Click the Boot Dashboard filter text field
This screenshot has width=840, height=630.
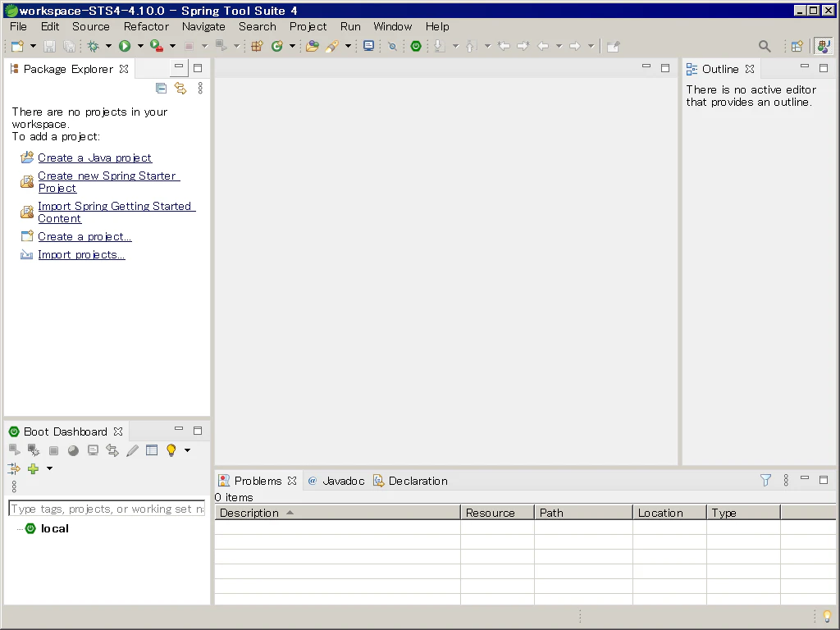click(107, 509)
